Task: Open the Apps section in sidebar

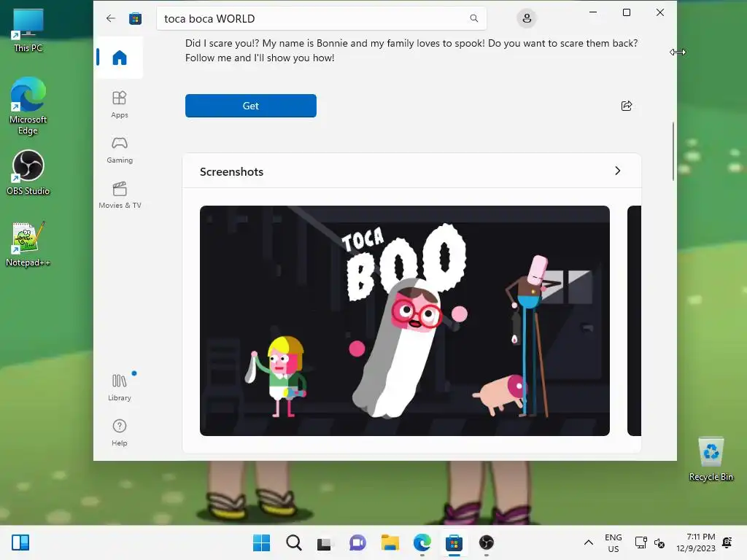Action: click(x=120, y=104)
